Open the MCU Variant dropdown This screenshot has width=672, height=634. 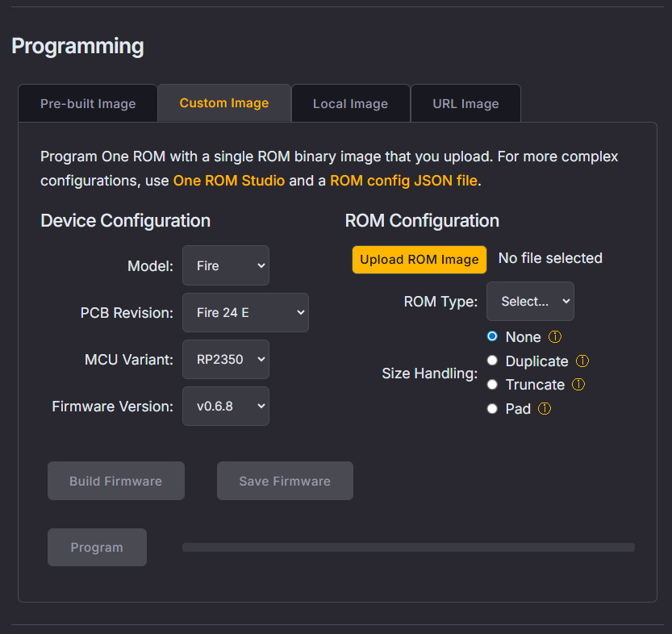226,359
